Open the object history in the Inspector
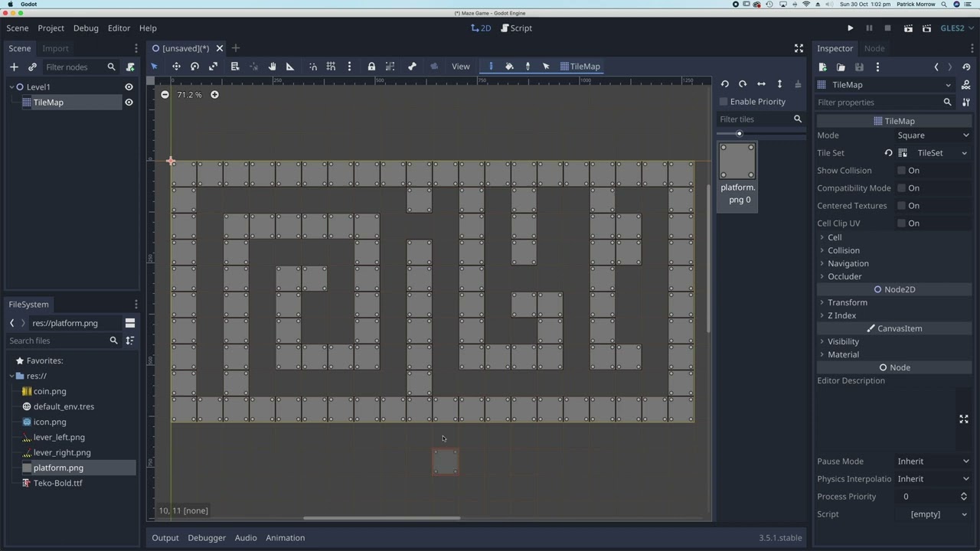Screen dimensions: 980x551 click(966, 67)
